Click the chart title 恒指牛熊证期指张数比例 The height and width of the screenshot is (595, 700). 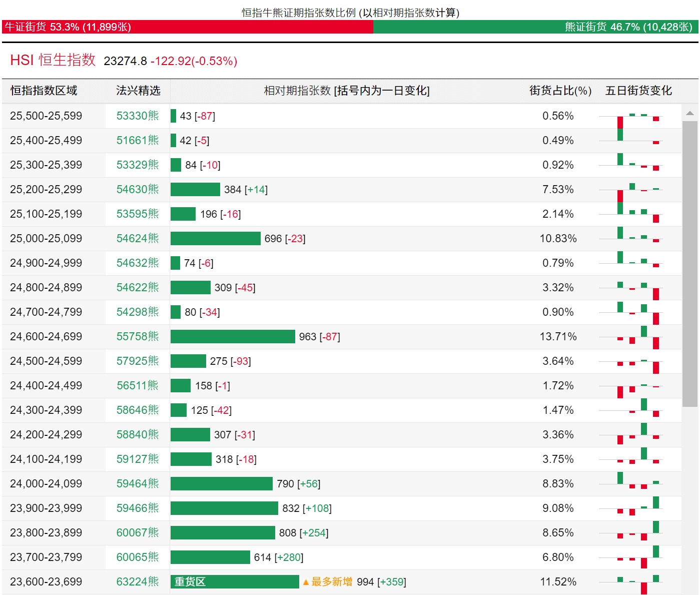coord(299,13)
